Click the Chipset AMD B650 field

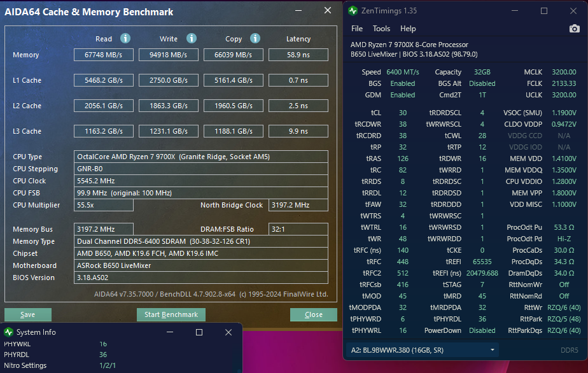pos(201,253)
